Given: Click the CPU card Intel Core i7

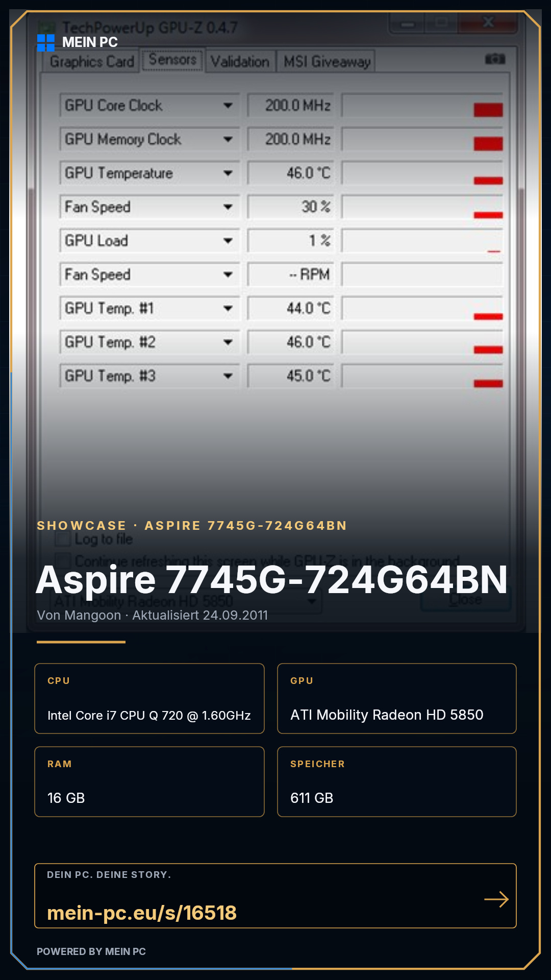Looking at the screenshot, I should (149, 699).
